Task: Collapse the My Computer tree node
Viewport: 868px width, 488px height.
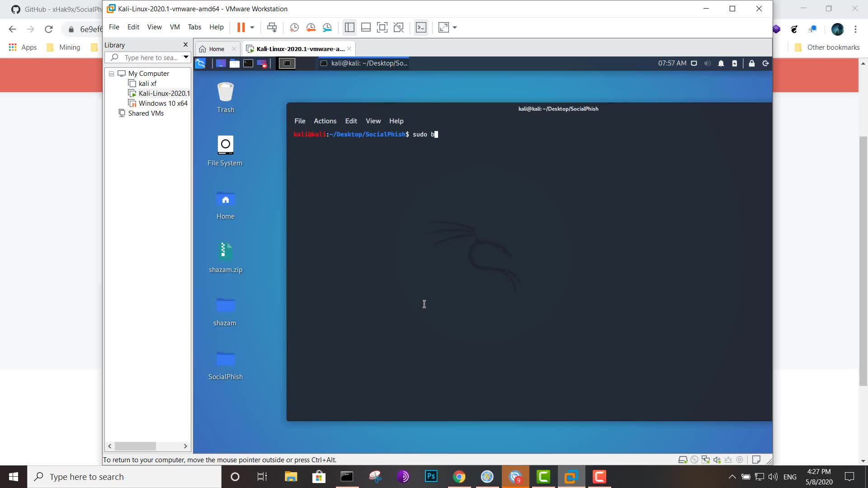Action: (111, 74)
